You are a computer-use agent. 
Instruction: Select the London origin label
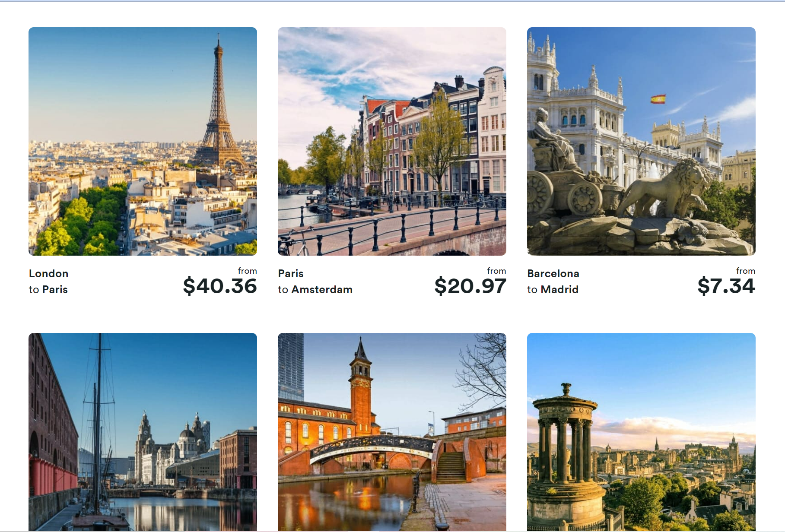49,274
